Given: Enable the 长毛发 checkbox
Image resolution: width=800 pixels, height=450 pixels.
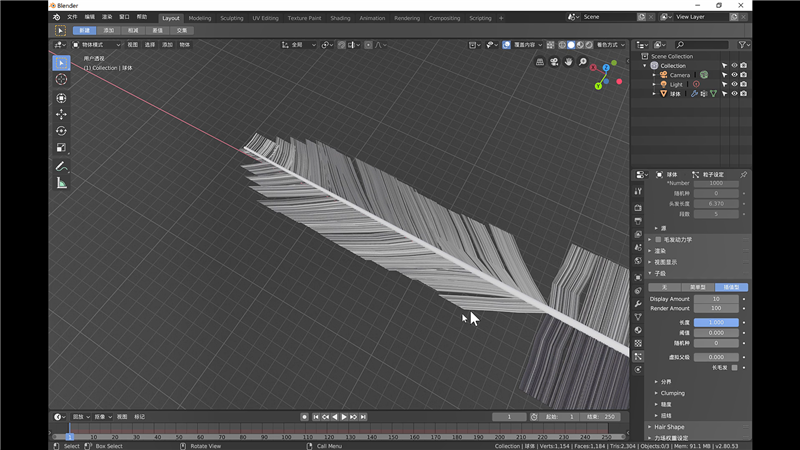Looking at the screenshot, I should pyautogui.click(x=735, y=368).
